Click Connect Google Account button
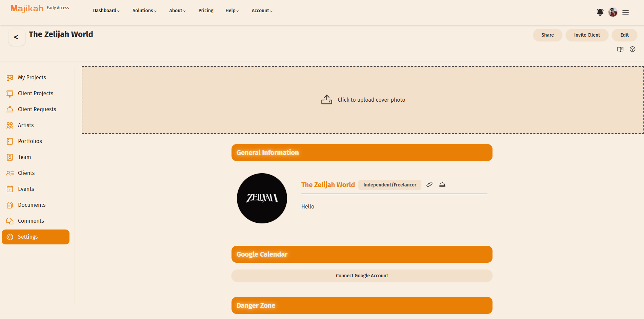 (362, 276)
